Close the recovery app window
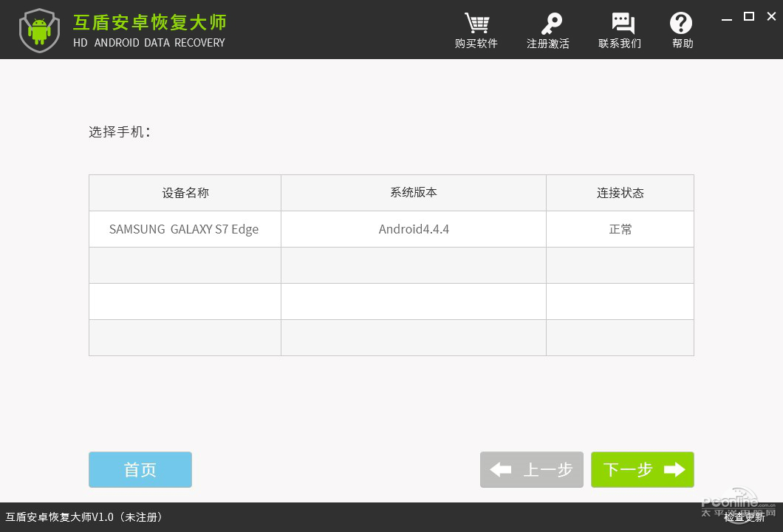 pyautogui.click(x=771, y=16)
